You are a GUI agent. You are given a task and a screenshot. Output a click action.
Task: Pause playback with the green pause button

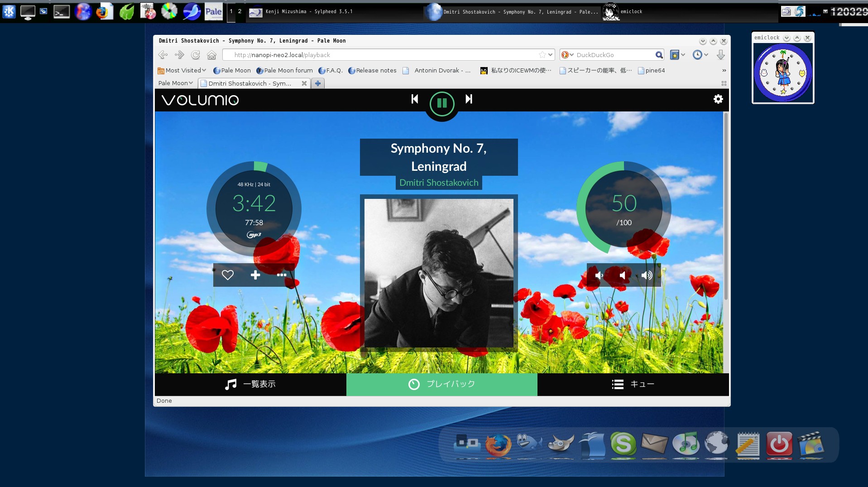pyautogui.click(x=441, y=104)
